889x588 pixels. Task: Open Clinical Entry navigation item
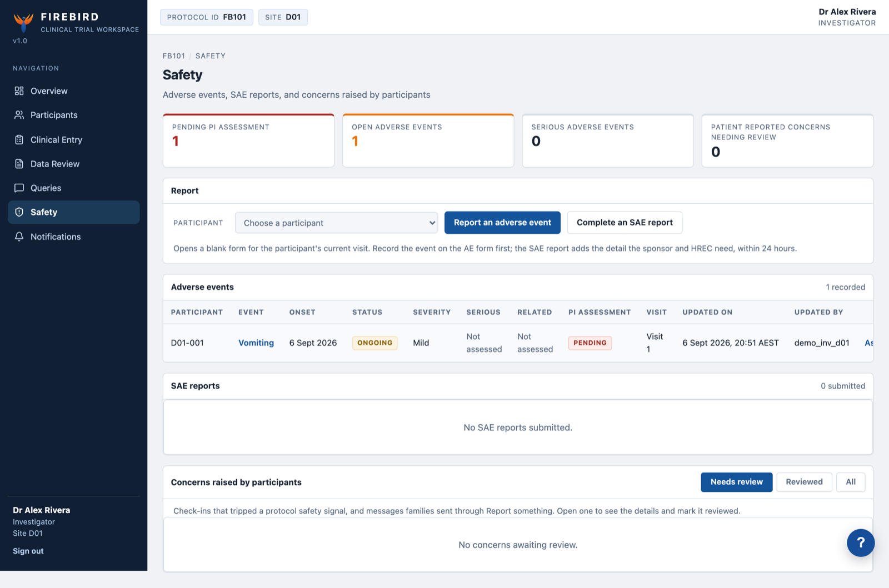(73, 139)
